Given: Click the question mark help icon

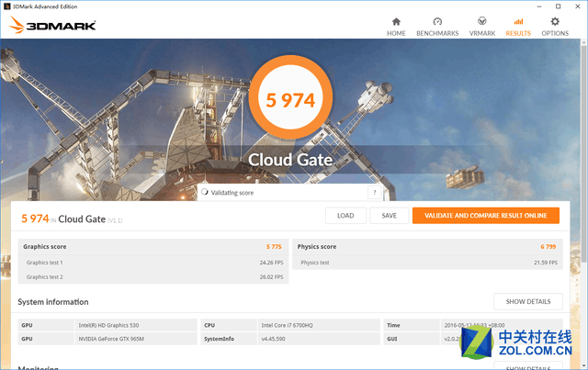Looking at the screenshot, I should tap(374, 192).
